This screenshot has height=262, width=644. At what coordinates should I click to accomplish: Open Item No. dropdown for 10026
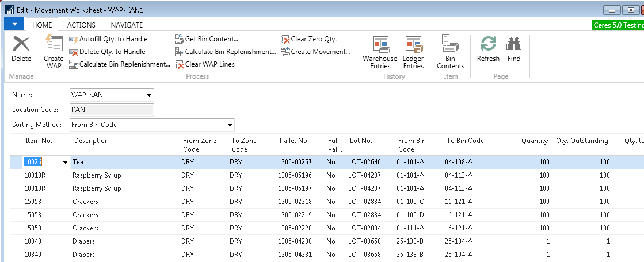click(65, 163)
